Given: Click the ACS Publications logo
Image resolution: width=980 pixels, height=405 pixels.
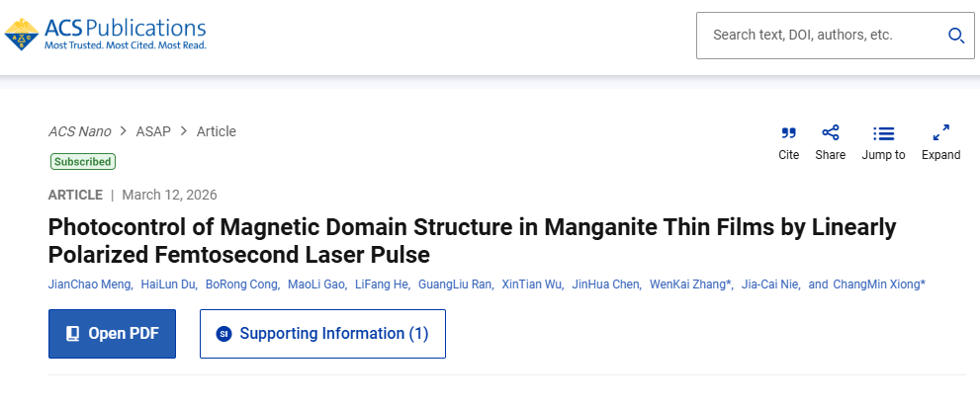Looking at the screenshot, I should pyautogui.click(x=106, y=34).
